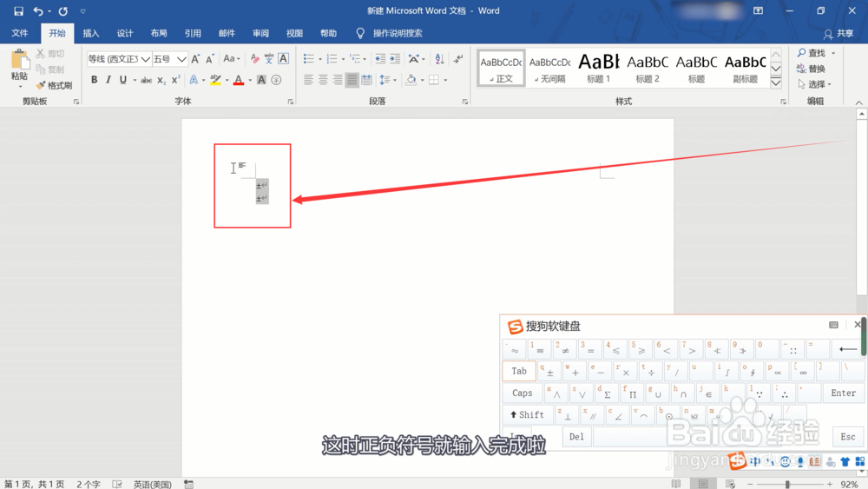Open the text effects icon
This screenshot has width=868, height=489.
tap(194, 80)
